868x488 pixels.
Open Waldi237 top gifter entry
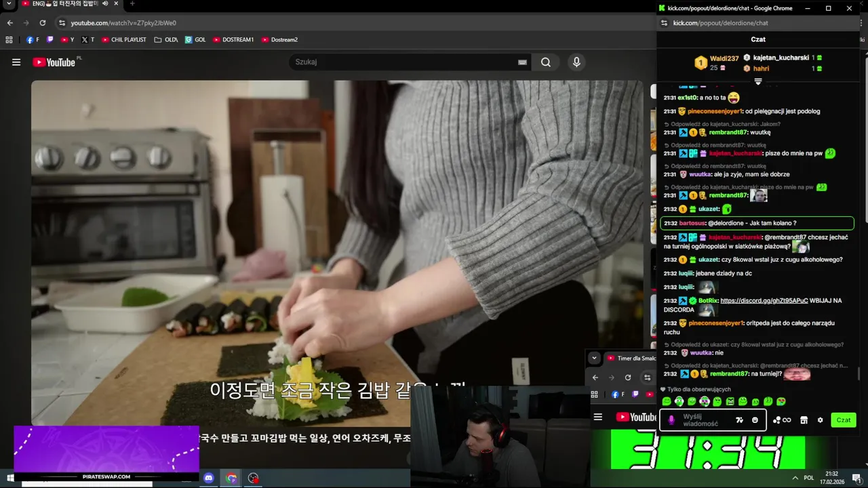pos(716,63)
